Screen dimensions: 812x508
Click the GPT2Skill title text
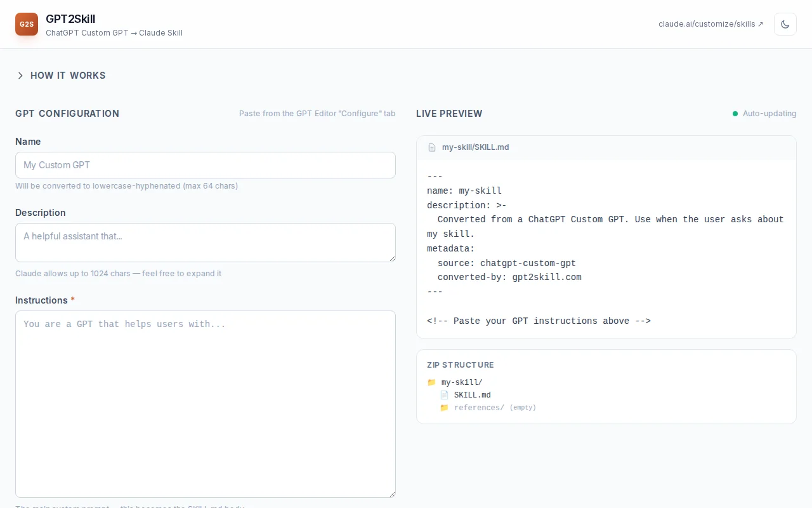pyautogui.click(x=70, y=19)
